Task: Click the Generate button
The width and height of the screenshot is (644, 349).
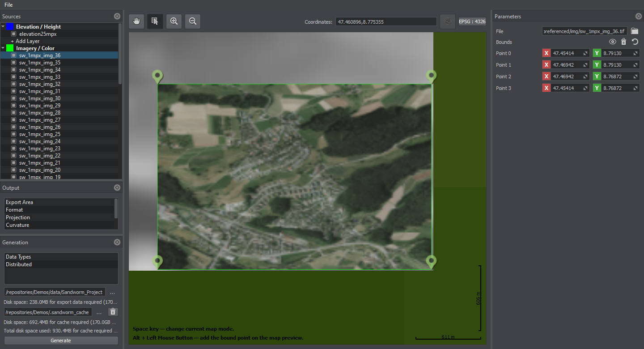Action: (61, 340)
